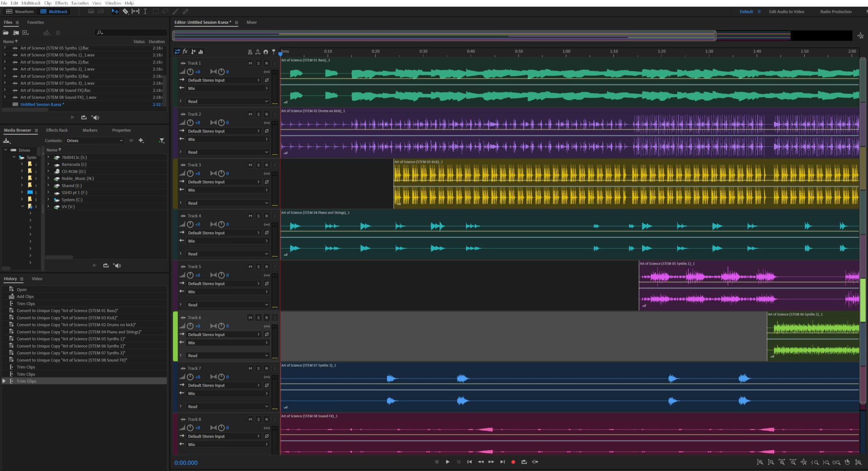Select the Time Selection tool

pyautogui.click(x=145, y=11)
